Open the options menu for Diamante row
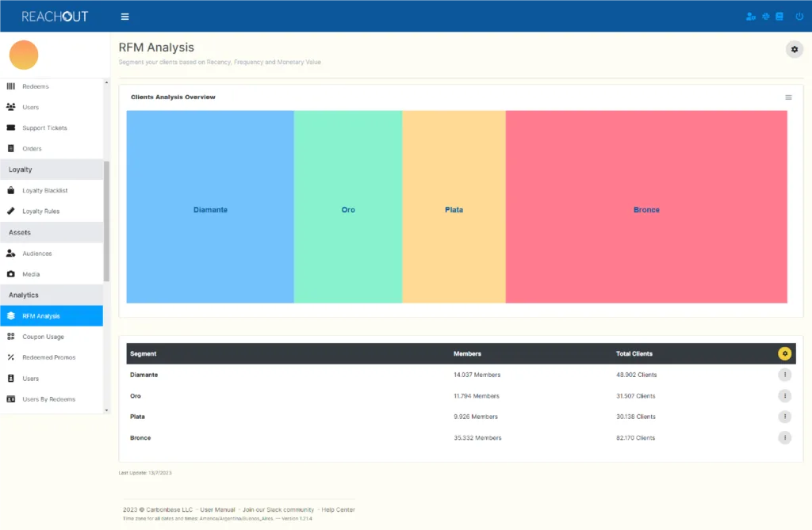 784,375
